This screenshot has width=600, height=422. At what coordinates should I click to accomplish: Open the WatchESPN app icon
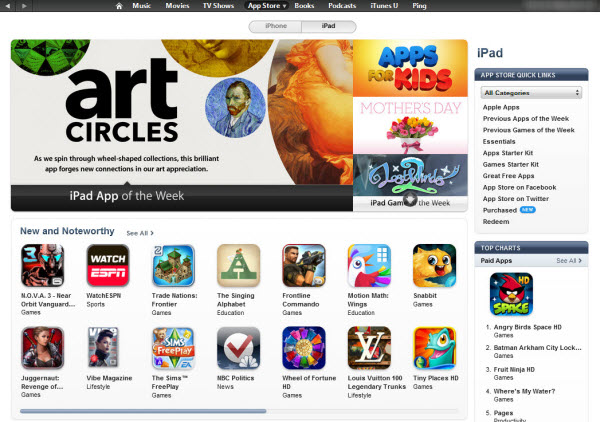click(x=108, y=266)
